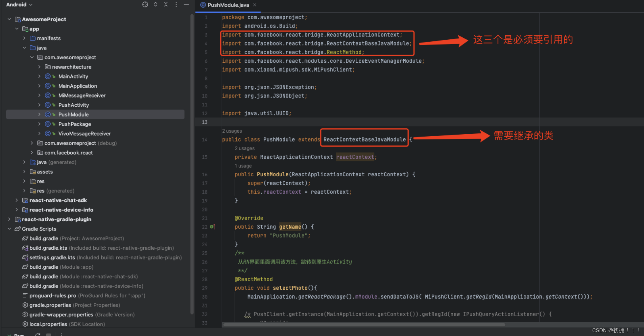This screenshot has height=336, width=644.
Task: Click the class icon next to MainActivity
Action: (x=48, y=76)
